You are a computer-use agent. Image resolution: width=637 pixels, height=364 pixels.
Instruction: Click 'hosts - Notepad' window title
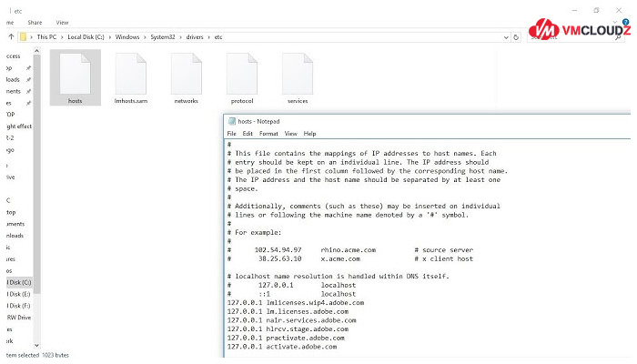(x=258, y=121)
